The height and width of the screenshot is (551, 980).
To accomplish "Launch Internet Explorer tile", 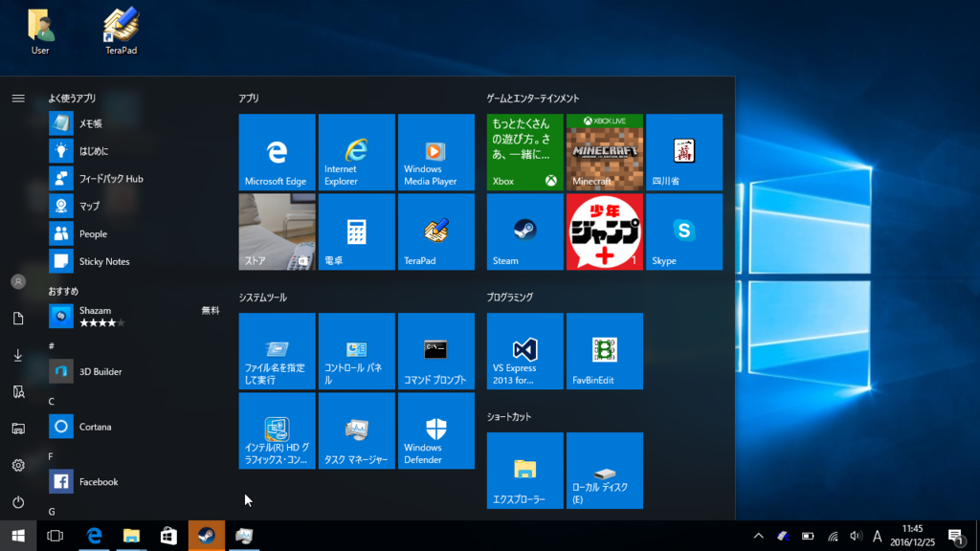I will tap(356, 152).
